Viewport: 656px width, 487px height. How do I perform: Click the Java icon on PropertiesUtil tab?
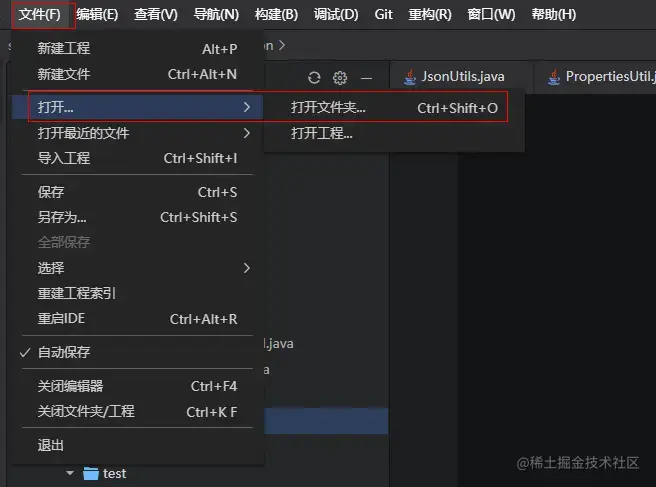pyautogui.click(x=554, y=77)
